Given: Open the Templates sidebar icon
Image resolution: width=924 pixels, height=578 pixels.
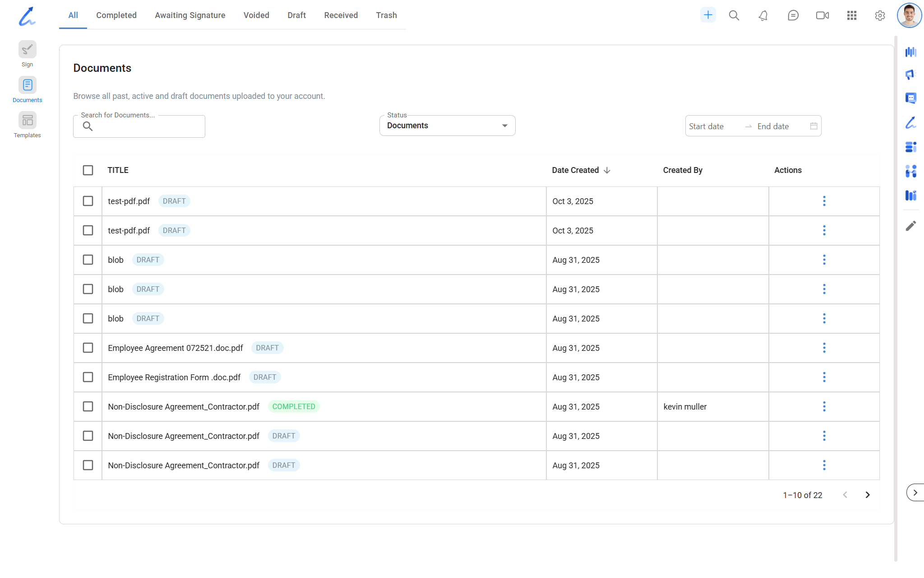Looking at the screenshot, I should [27, 121].
